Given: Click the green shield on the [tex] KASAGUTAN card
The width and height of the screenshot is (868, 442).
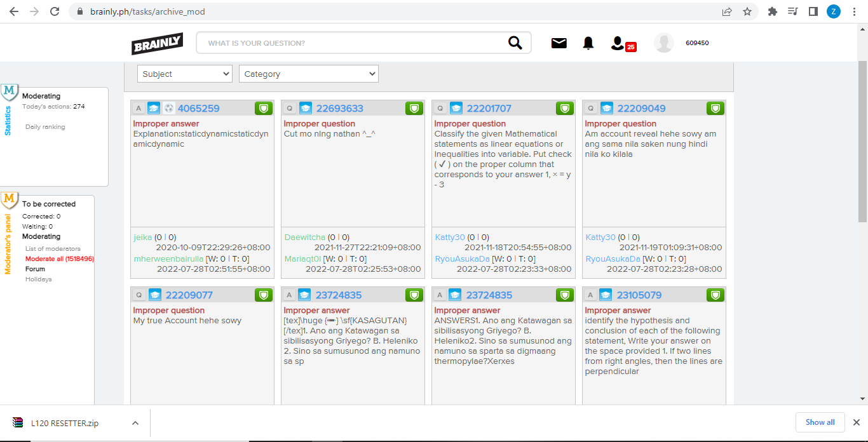Looking at the screenshot, I should coord(414,295).
